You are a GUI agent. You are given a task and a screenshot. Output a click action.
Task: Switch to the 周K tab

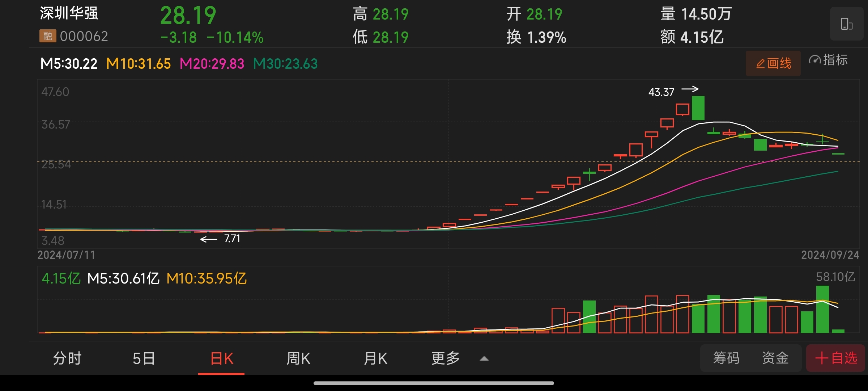point(298,359)
